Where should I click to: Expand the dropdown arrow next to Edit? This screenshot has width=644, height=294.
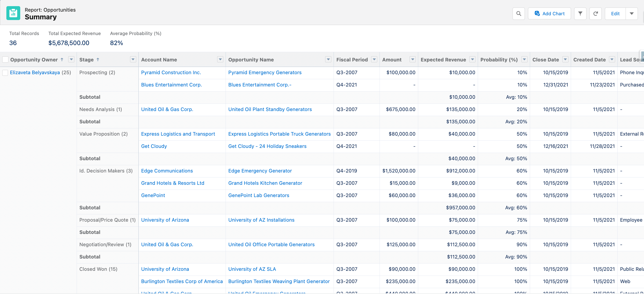[631, 13]
